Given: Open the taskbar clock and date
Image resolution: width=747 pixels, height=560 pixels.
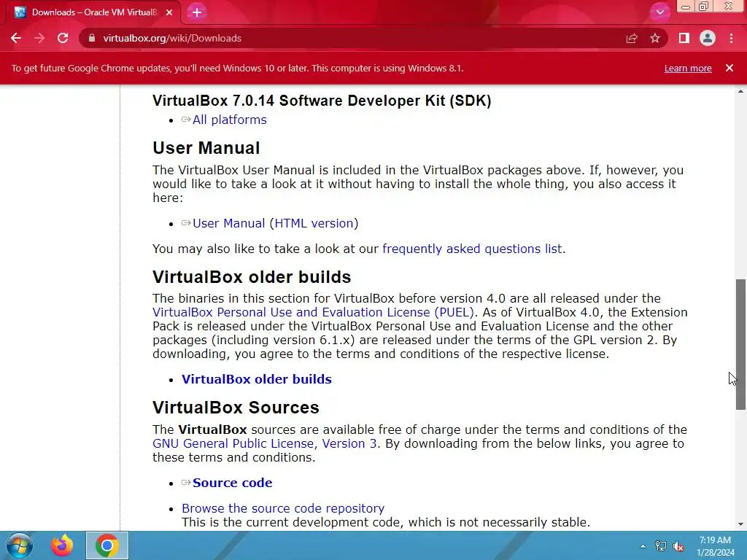Looking at the screenshot, I should tap(715, 546).
